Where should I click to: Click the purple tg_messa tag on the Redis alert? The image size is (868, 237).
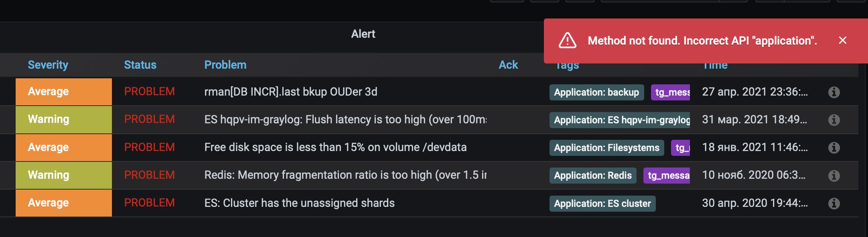pyautogui.click(x=666, y=175)
